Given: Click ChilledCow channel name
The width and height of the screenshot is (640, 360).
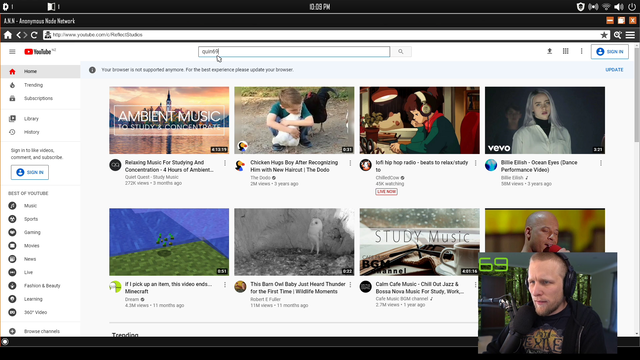Looking at the screenshot, I should (x=387, y=178).
